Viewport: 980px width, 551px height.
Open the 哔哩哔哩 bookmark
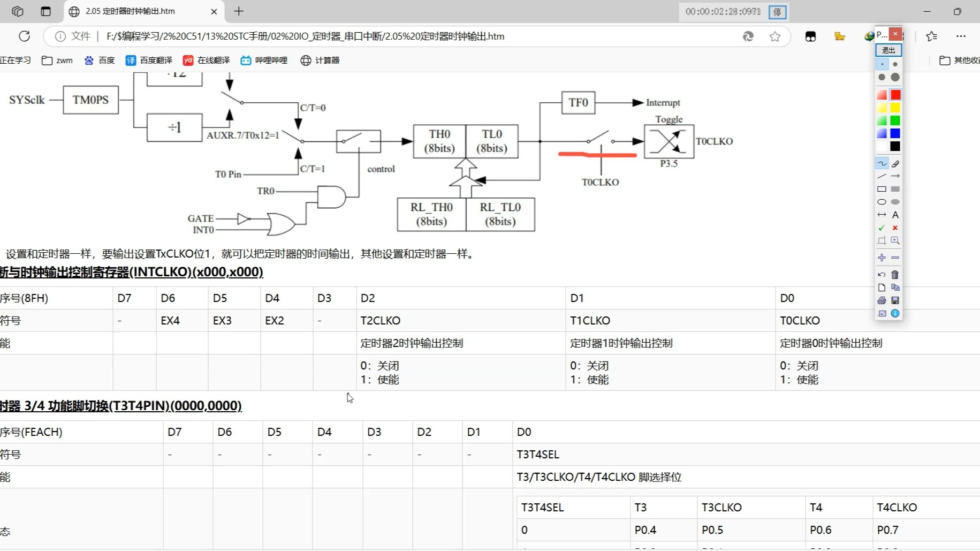[264, 61]
